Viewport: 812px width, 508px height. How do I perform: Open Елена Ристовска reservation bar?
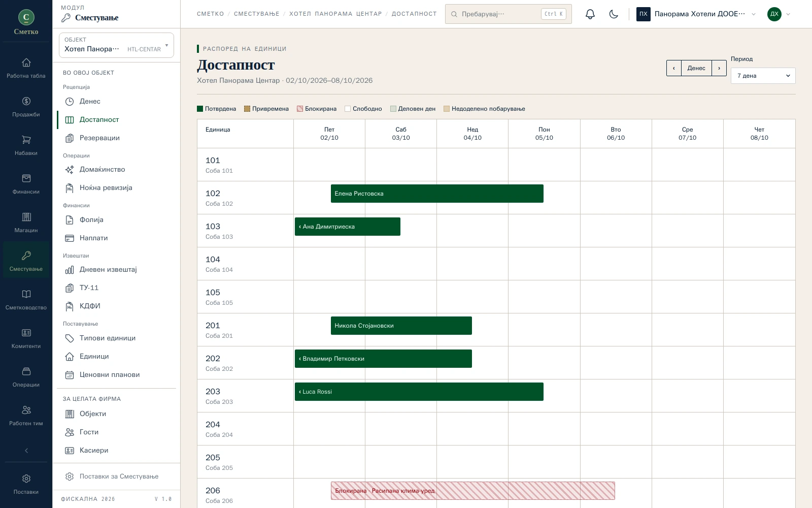[437, 194]
